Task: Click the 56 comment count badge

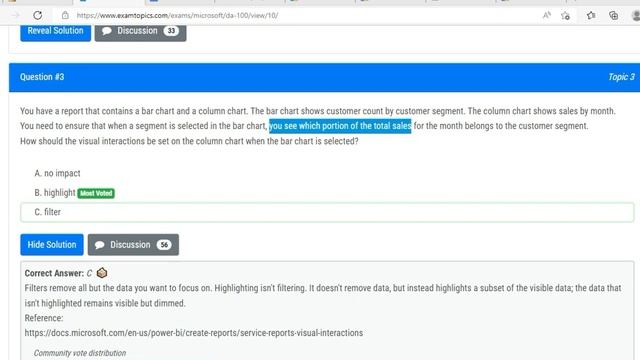Action: 164,245
